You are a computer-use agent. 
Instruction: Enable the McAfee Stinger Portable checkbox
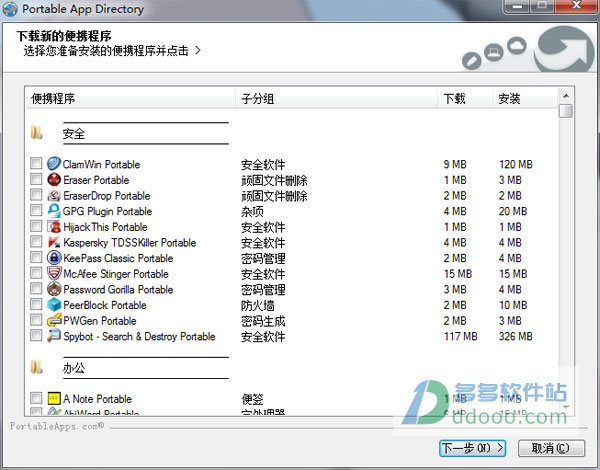[x=36, y=273]
